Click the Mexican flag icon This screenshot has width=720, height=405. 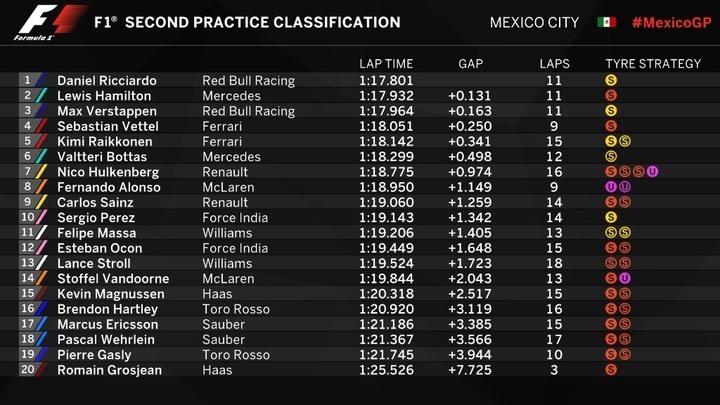[x=606, y=22]
